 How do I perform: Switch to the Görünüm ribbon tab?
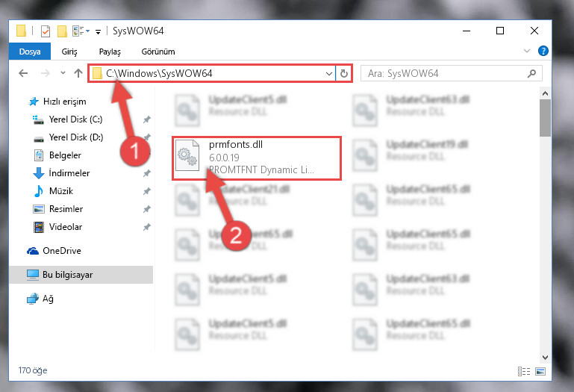pos(158,52)
